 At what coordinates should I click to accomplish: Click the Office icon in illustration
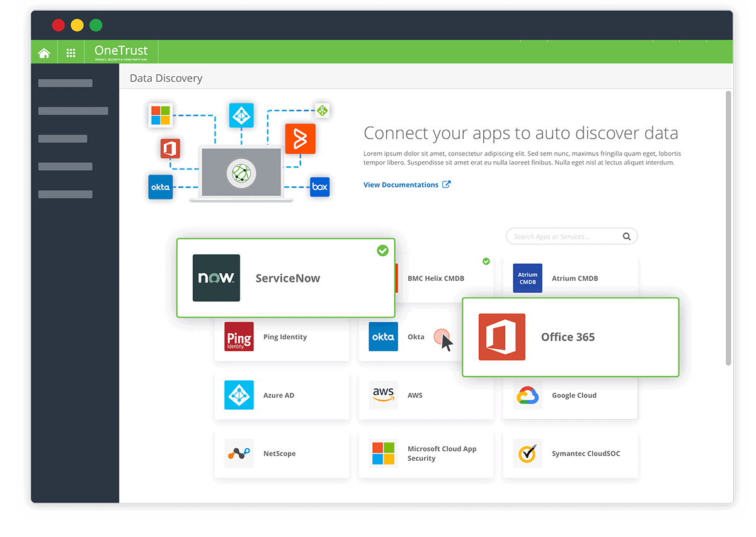[170, 149]
